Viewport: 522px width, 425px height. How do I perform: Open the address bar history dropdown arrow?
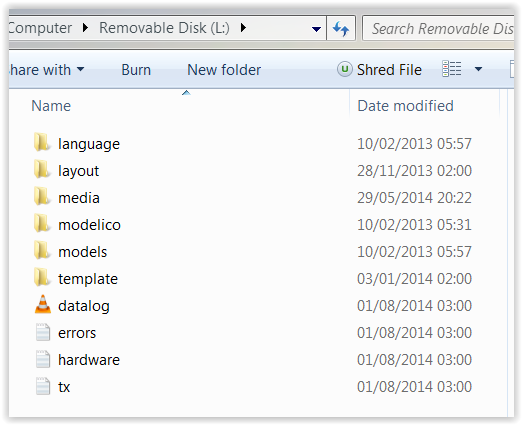pos(316,29)
